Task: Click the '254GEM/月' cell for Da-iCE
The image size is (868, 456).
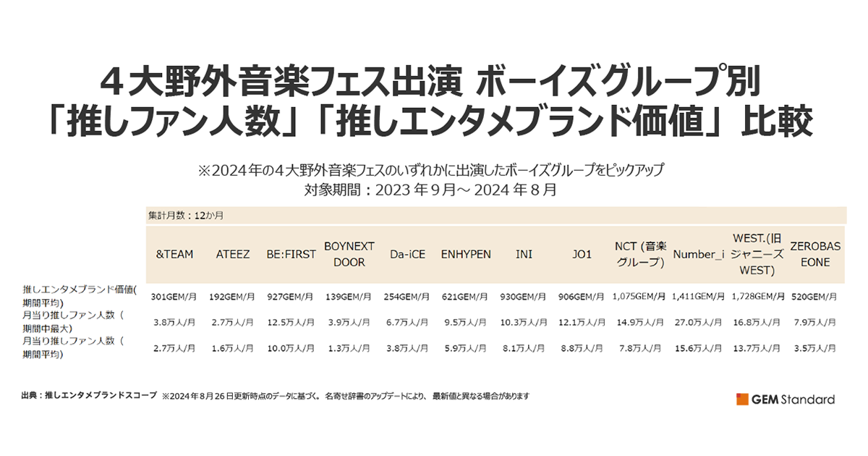Action: coord(407,296)
